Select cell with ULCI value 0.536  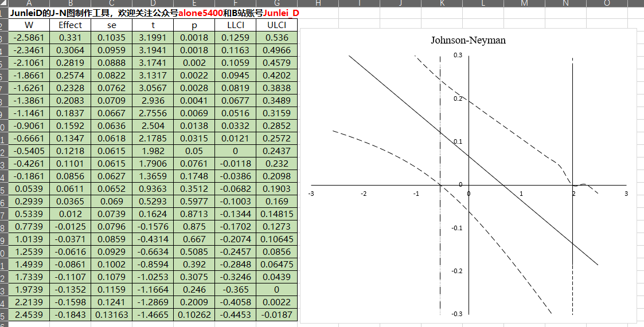[277, 38]
